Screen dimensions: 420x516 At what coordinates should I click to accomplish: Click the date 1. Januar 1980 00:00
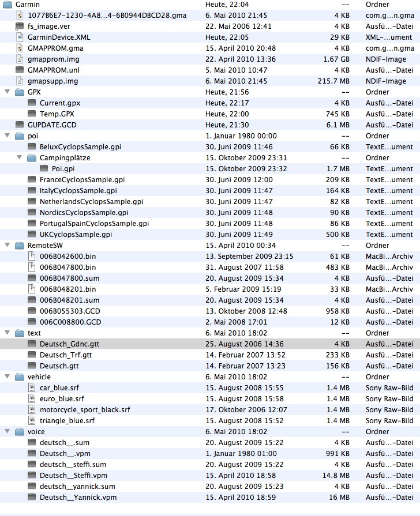(x=241, y=135)
